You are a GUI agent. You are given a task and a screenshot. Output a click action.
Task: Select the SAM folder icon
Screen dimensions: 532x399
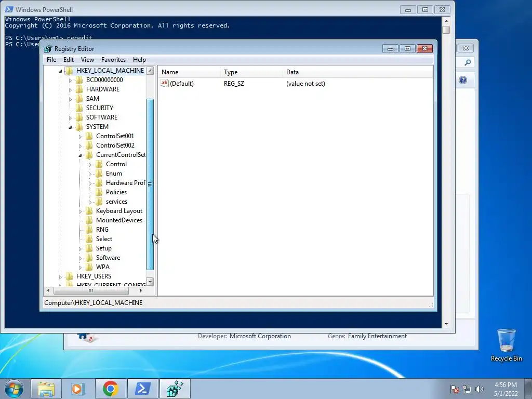(79, 98)
